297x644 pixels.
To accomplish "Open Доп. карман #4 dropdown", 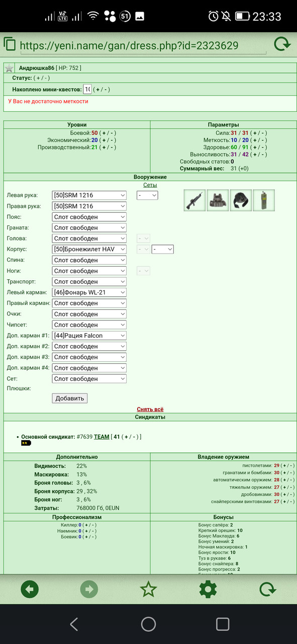I will click(x=89, y=368).
